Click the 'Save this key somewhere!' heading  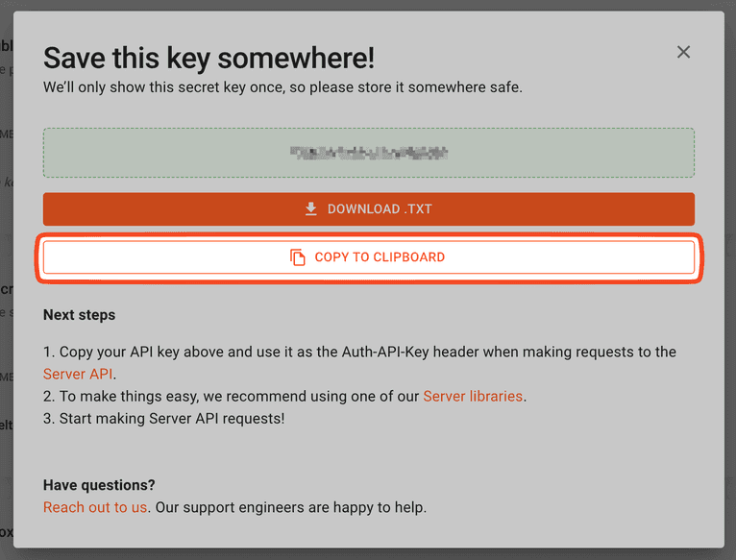(209, 58)
